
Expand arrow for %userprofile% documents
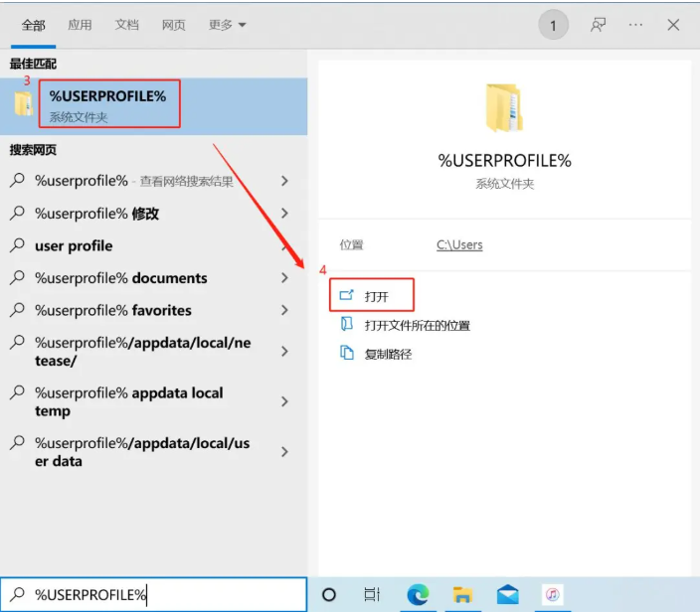pyautogui.click(x=284, y=278)
